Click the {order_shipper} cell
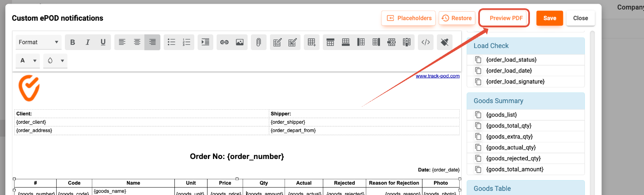Screen dimensions: 644x195 (x=364, y=122)
